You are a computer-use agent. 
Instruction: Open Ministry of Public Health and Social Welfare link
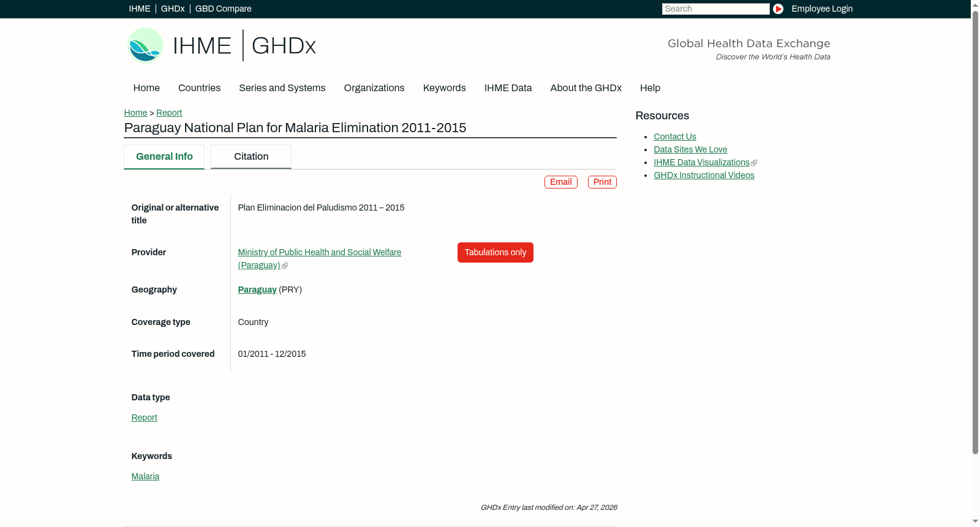pyautogui.click(x=320, y=259)
